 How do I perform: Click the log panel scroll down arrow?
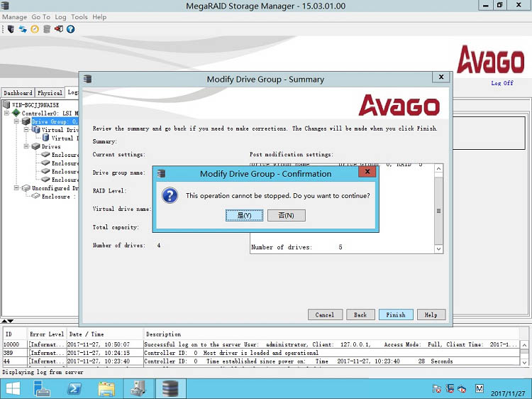pyautogui.click(x=524, y=362)
